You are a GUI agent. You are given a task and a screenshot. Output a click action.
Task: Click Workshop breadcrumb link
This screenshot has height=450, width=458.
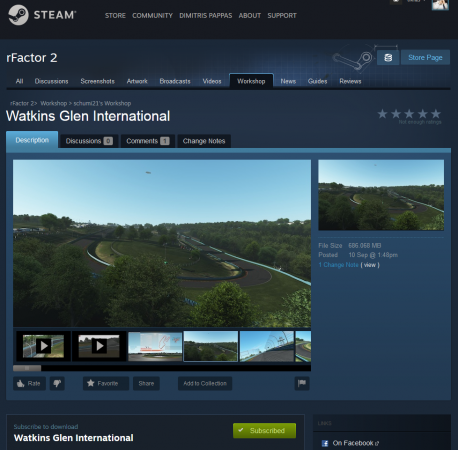54,103
